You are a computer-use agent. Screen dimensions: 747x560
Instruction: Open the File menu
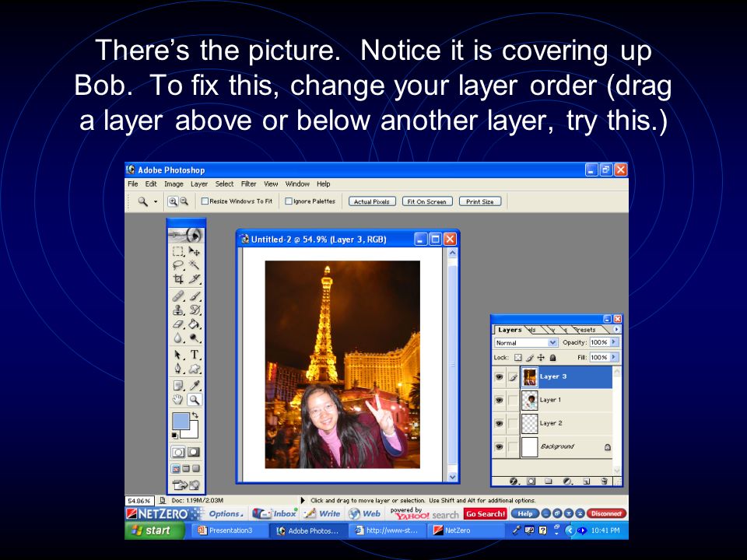tap(133, 184)
